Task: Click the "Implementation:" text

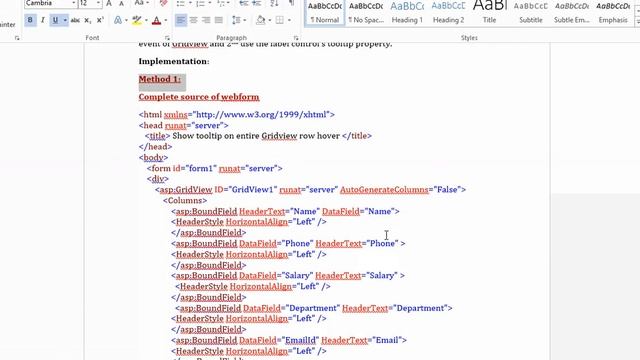Action: [174, 61]
